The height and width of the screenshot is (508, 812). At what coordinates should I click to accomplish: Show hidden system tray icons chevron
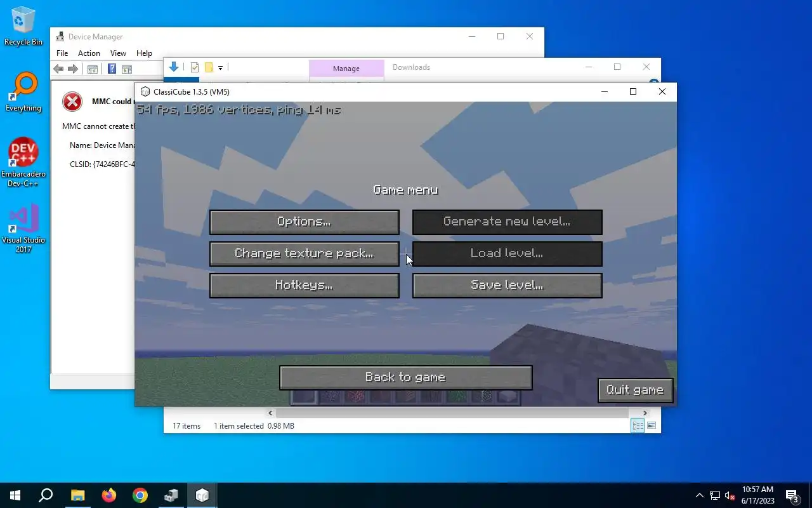[700, 495]
